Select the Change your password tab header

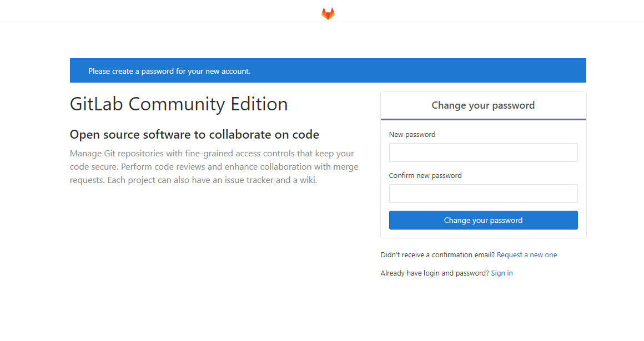pos(483,105)
